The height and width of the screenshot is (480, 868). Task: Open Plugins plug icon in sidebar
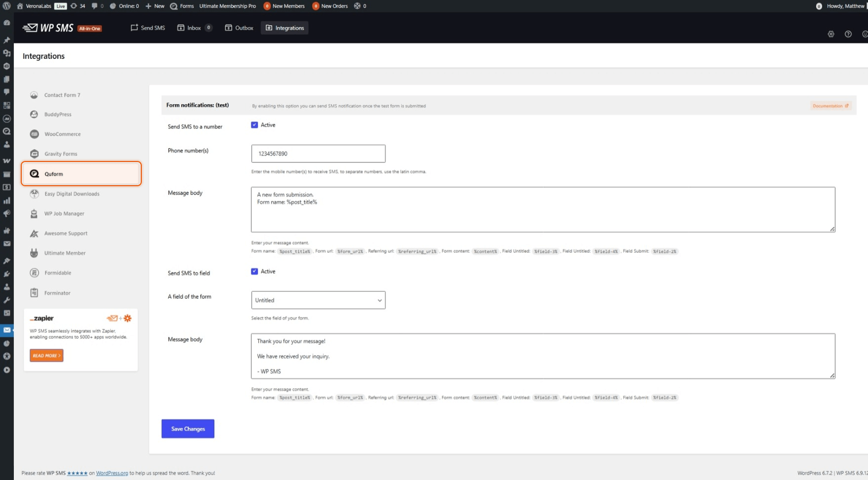pyautogui.click(x=7, y=274)
